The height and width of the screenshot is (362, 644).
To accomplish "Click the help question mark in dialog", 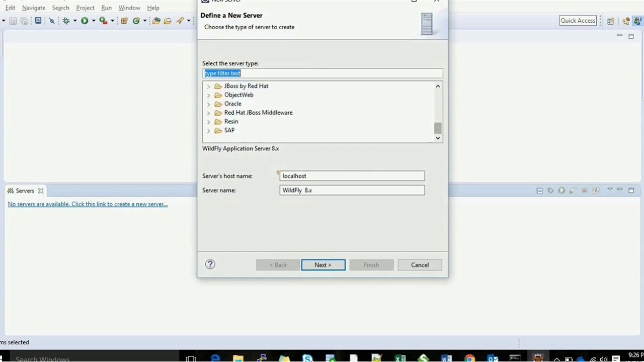I will (210, 264).
